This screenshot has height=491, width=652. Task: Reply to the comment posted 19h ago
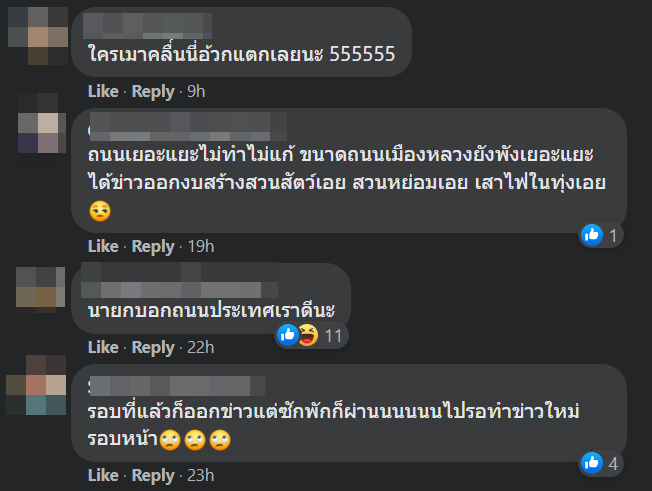153,247
